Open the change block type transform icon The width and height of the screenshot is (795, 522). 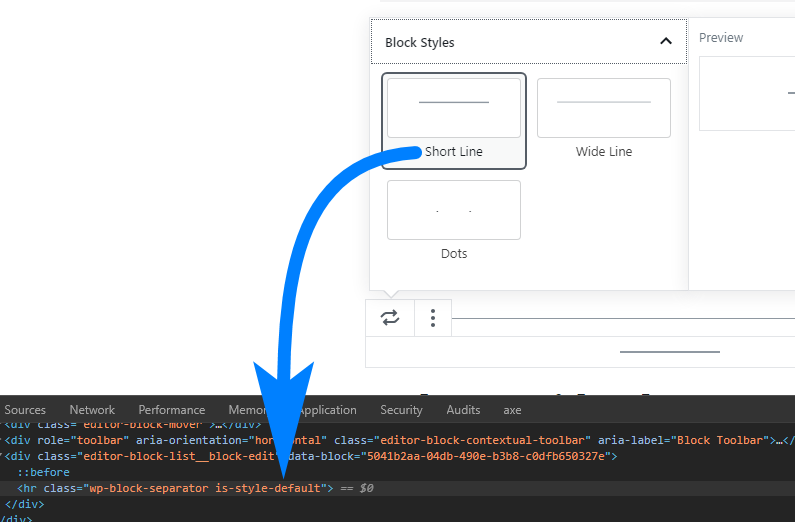point(390,318)
